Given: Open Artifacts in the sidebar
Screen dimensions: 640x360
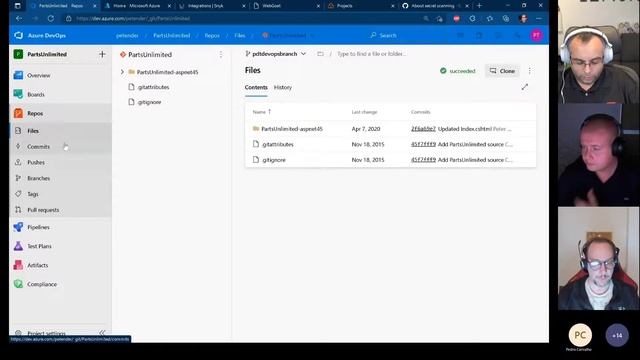Looking at the screenshot, I should [x=38, y=265].
